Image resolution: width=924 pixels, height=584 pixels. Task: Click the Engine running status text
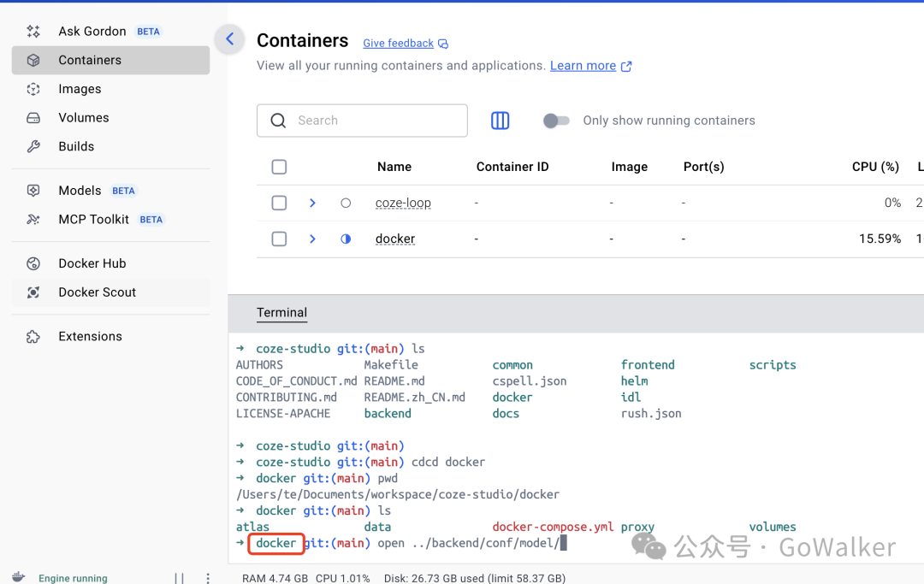point(73,578)
